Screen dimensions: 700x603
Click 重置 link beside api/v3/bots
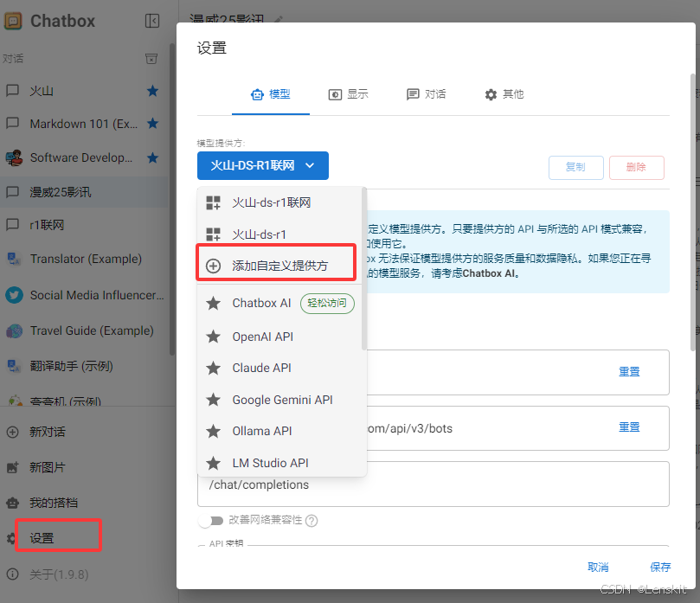pos(629,427)
